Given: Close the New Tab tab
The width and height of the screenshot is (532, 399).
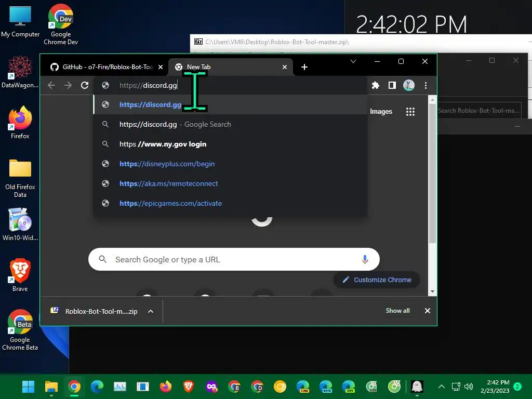Looking at the screenshot, I should tap(285, 67).
